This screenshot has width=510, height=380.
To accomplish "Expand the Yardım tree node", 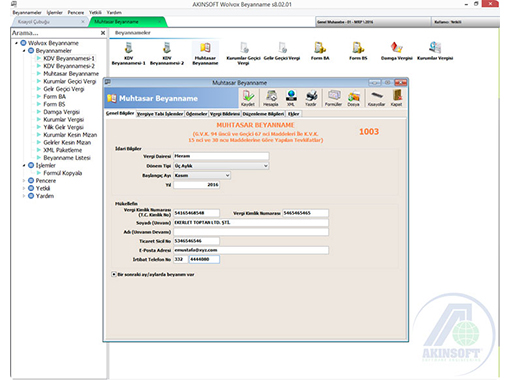I will pos(24,196).
